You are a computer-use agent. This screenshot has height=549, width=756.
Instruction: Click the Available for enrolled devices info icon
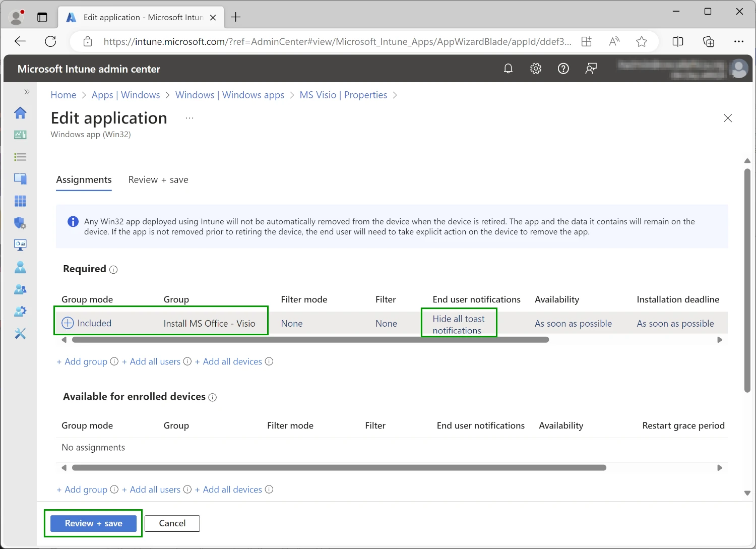click(x=213, y=397)
